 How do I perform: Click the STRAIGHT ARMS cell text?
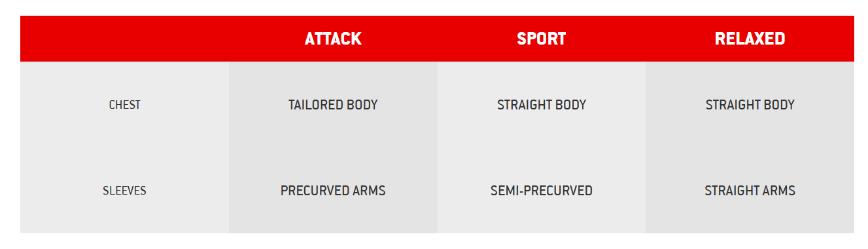pyautogui.click(x=750, y=191)
